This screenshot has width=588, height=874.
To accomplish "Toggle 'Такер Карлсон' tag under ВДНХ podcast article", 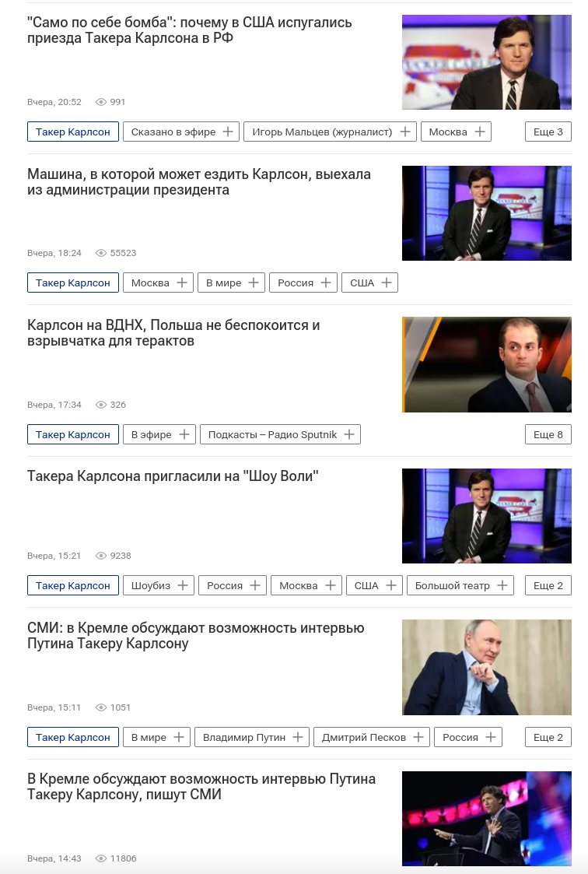I will pyautogui.click(x=73, y=435).
